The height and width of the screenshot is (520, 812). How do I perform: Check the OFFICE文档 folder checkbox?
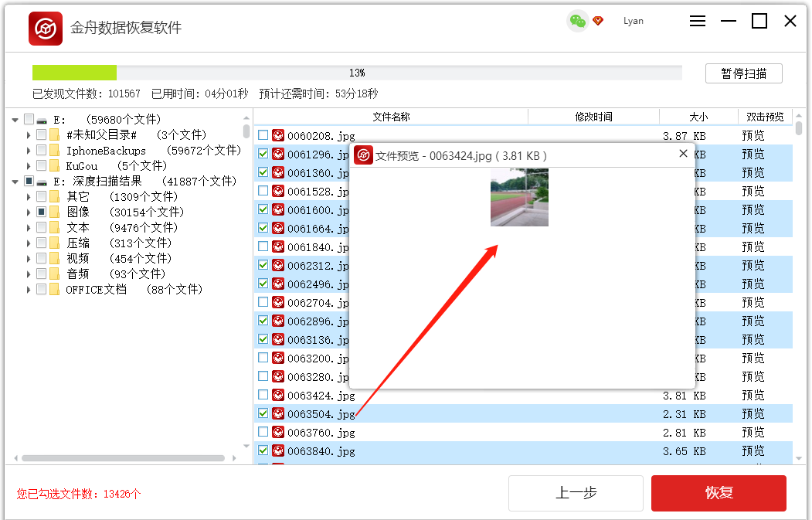click(42, 289)
